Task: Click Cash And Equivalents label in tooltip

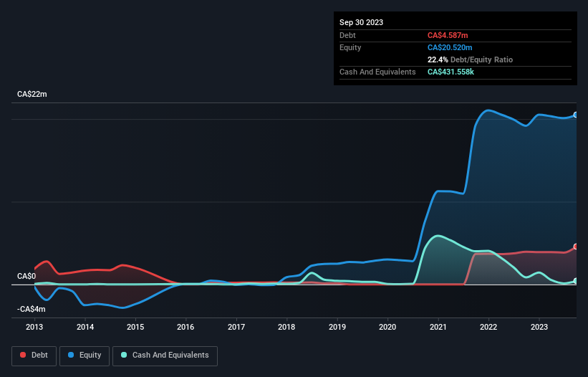Action: pyautogui.click(x=377, y=72)
